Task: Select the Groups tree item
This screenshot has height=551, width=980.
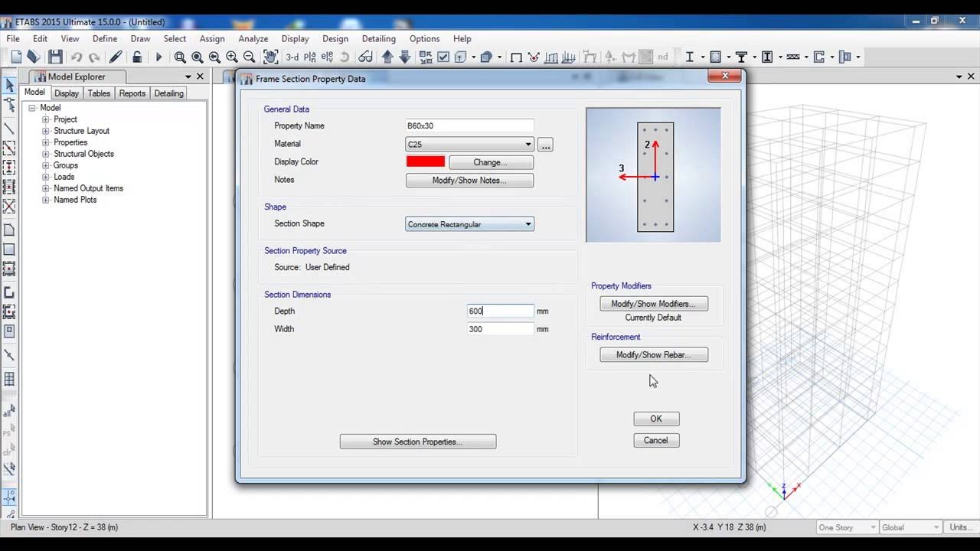Action: 66,165
